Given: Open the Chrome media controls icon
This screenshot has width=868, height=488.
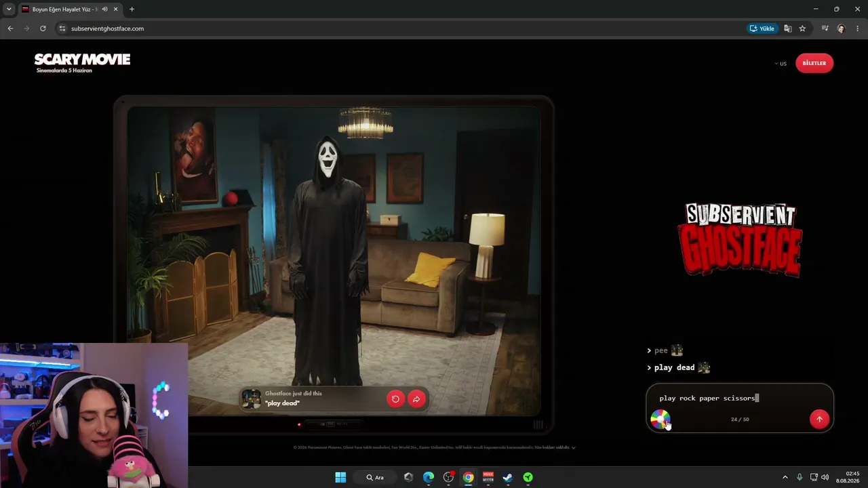Looking at the screenshot, I should (825, 28).
